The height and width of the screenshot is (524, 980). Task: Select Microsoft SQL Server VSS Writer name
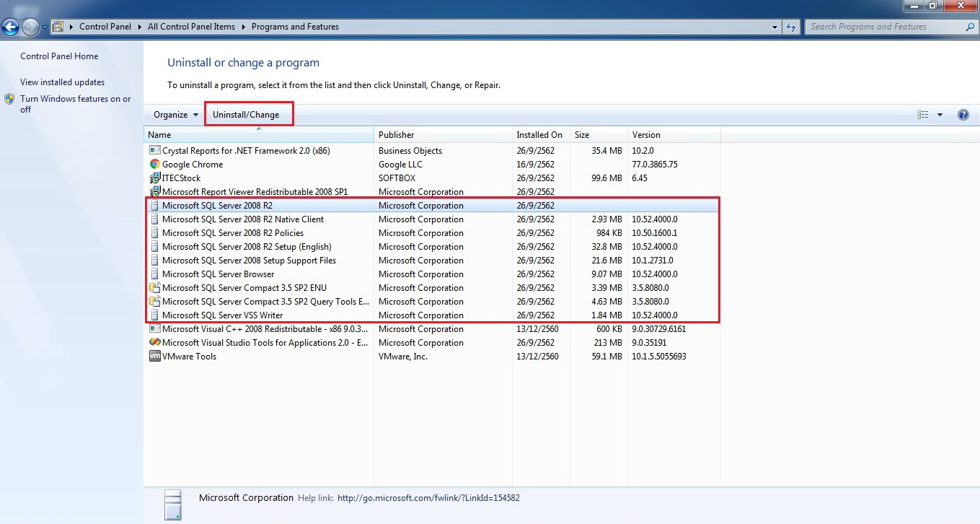tap(222, 315)
